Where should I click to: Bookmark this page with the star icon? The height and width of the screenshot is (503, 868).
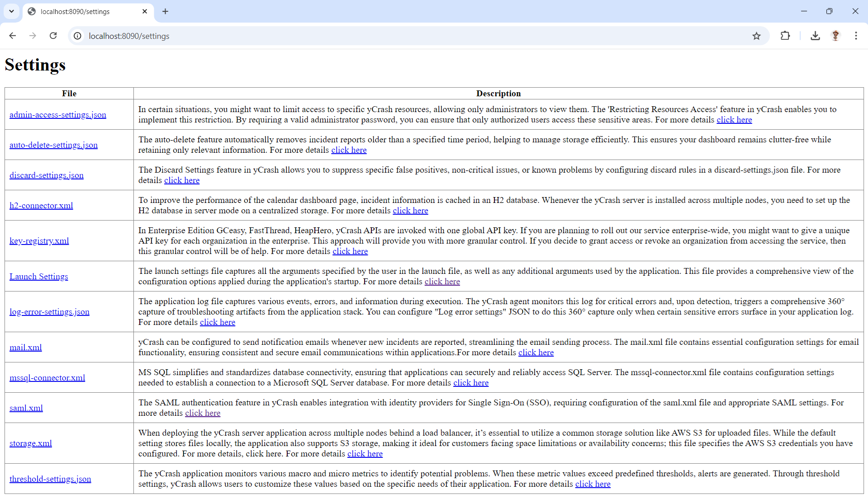(756, 36)
